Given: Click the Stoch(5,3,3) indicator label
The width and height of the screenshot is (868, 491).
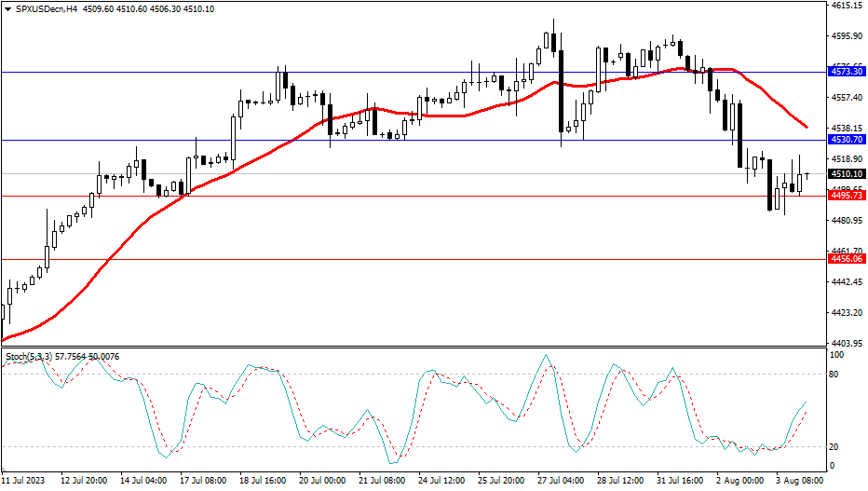Looking at the screenshot, I should (28, 356).
